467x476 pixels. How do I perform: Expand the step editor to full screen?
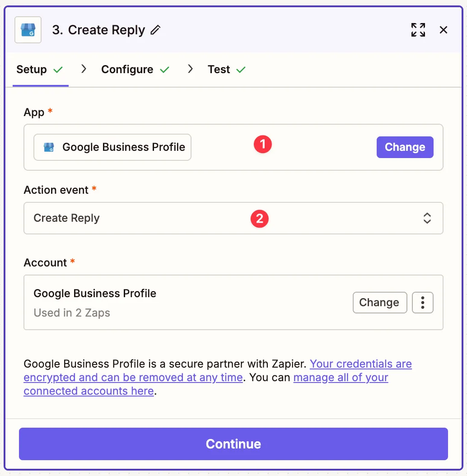tap(418, 30)
